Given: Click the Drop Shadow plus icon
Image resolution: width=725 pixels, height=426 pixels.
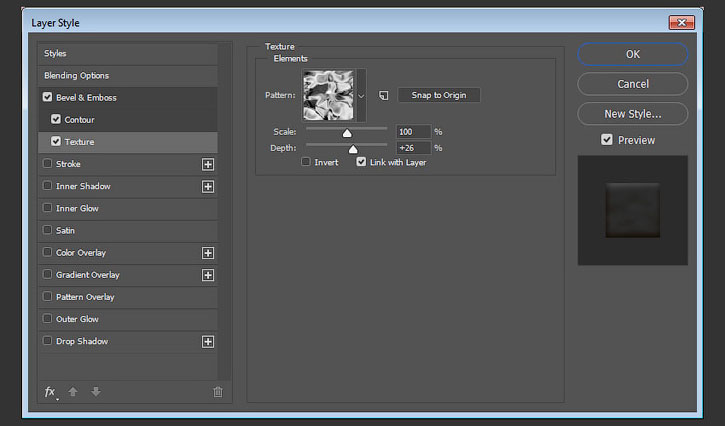Looking at the screenshot, I should [208, 341].
